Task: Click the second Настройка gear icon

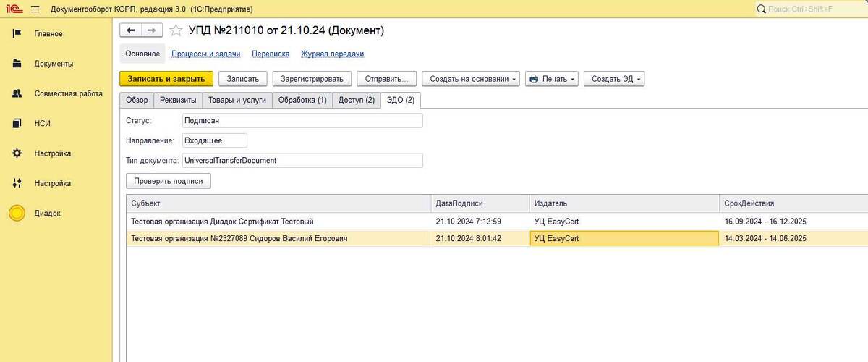Action: [x=17, y=183]
